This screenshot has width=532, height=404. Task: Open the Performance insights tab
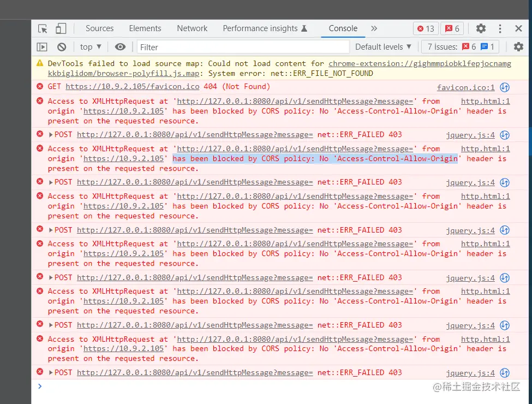coord(265,28)
